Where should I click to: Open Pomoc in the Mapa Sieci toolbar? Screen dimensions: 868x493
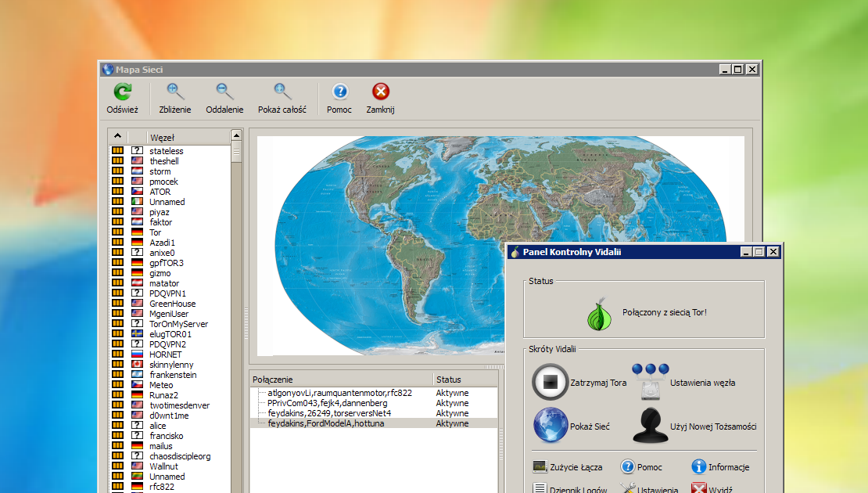[x=339, y=99]
